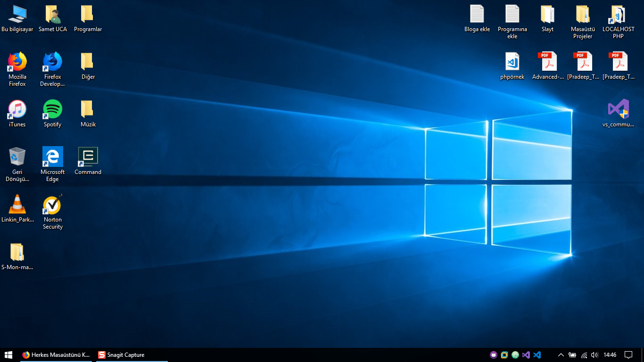The image size is (644, 362).
Task: Select the Programına ekle text file
Action: coord(512,21)
